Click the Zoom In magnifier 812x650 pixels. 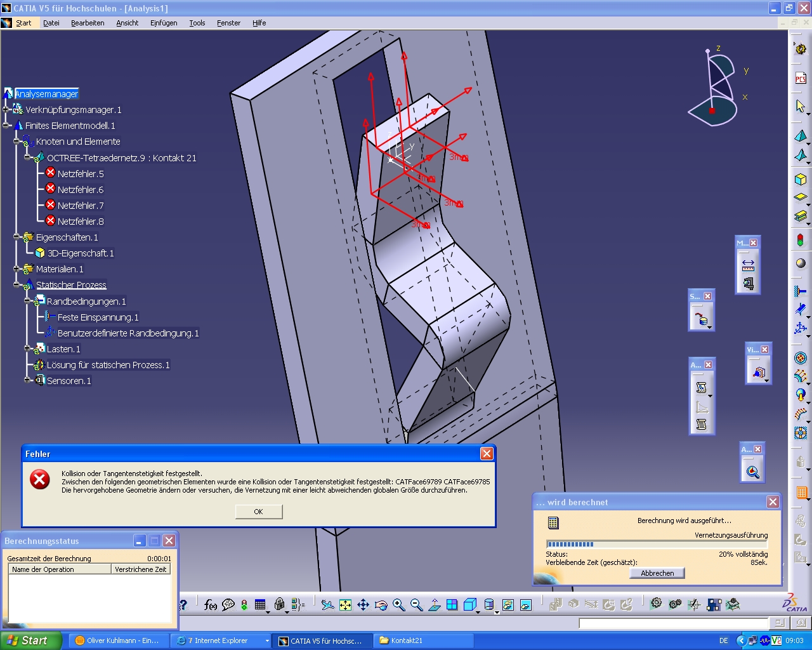coord(398,605)
